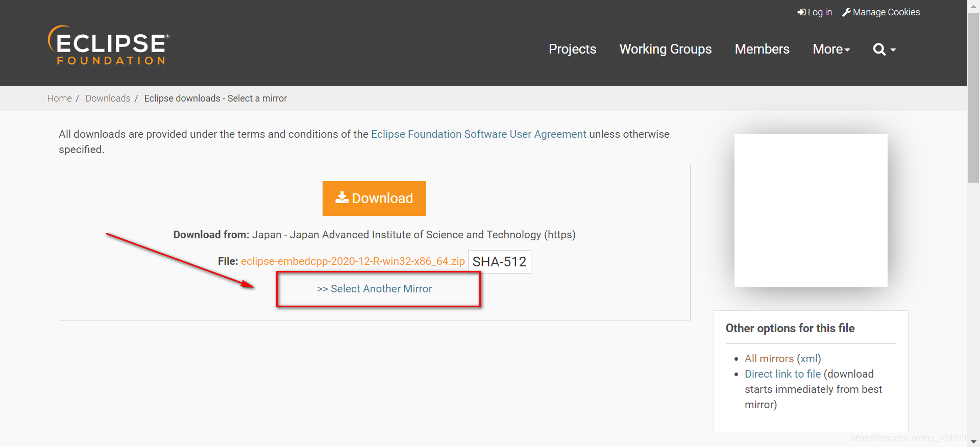Open Manage Cookies
This screenshot has height=447, width=980.
click(x=881, y=12)
